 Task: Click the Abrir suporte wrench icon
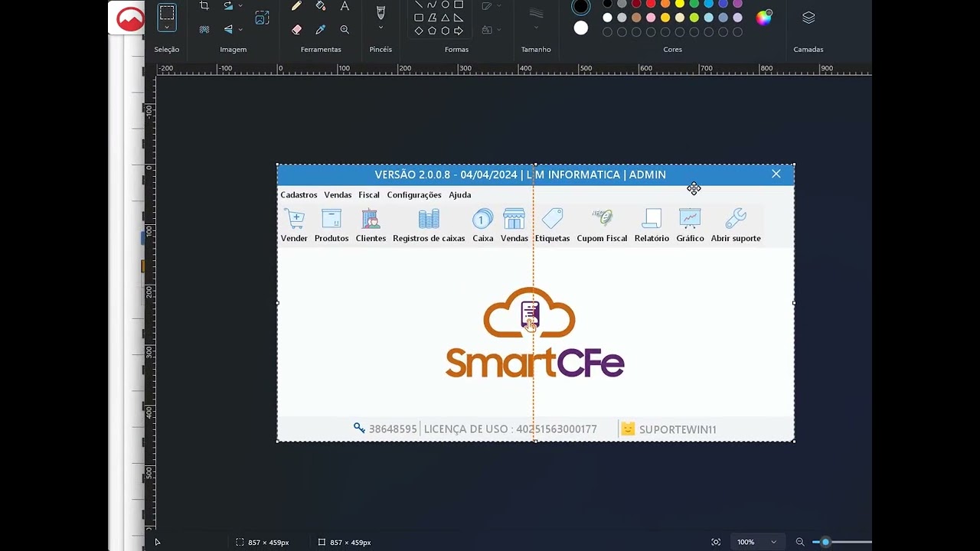point(736,219)
